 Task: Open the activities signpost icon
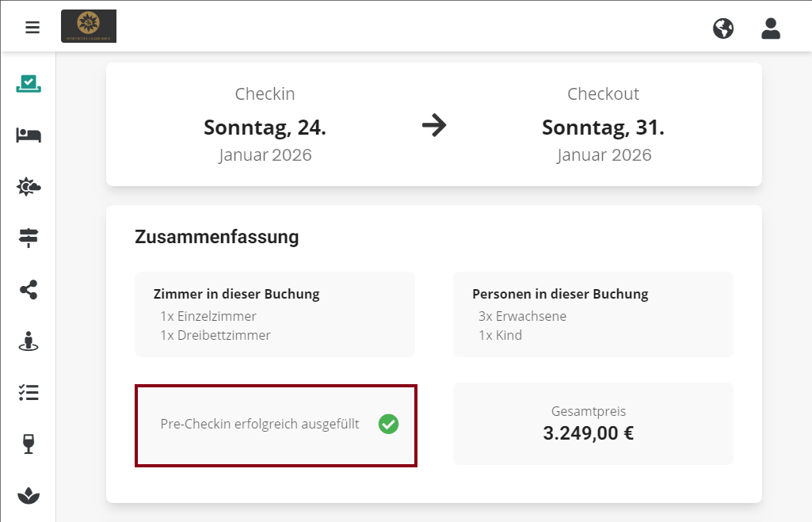[x=28, y=238]
